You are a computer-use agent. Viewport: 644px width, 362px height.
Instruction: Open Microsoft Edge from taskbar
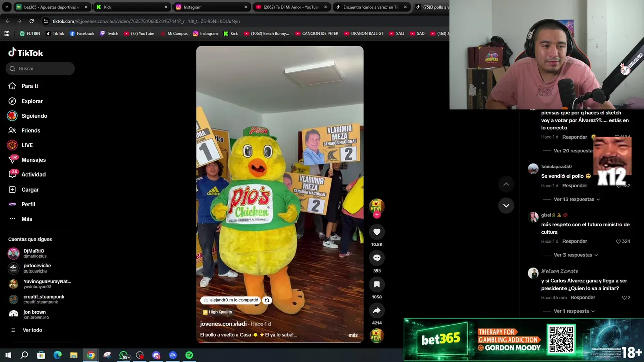[58, 355]
